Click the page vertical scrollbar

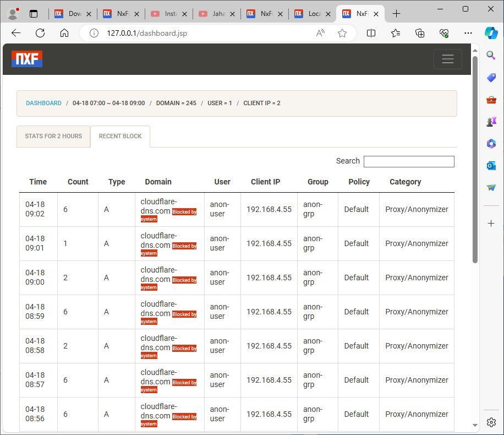pos(475,165)
